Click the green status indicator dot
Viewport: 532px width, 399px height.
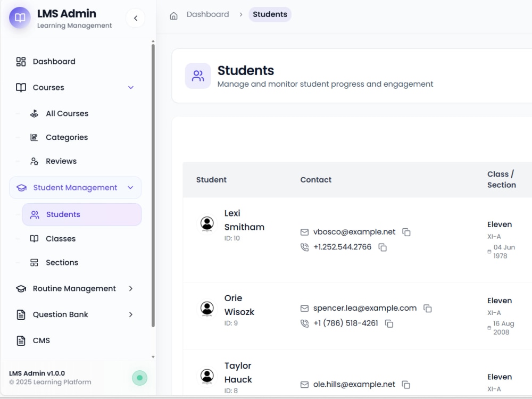point(139,378)
